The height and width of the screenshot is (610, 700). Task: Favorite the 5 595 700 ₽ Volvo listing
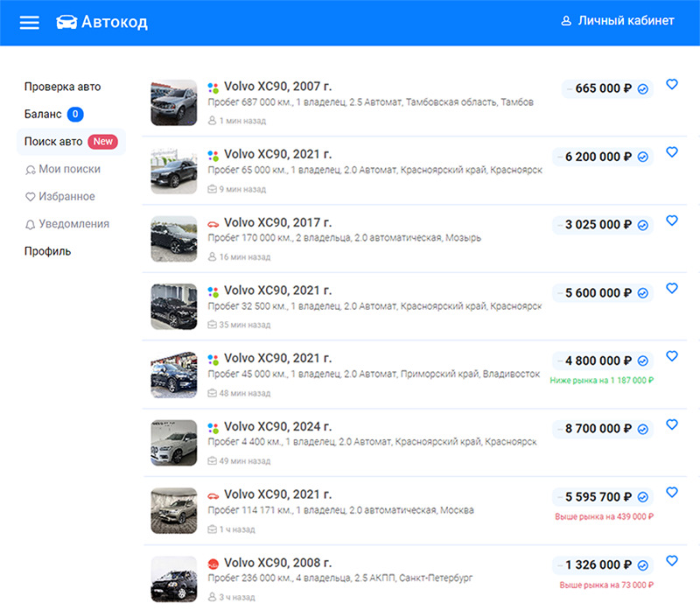[672, 492]
